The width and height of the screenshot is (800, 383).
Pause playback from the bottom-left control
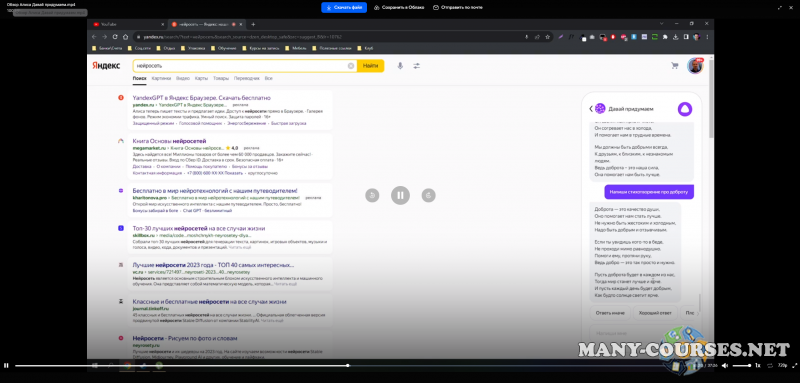coord(6,366)
